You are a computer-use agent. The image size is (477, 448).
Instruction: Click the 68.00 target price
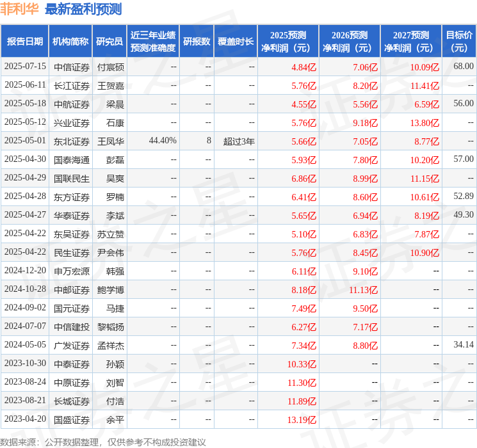pyautogui.click(x=464, y=67)
